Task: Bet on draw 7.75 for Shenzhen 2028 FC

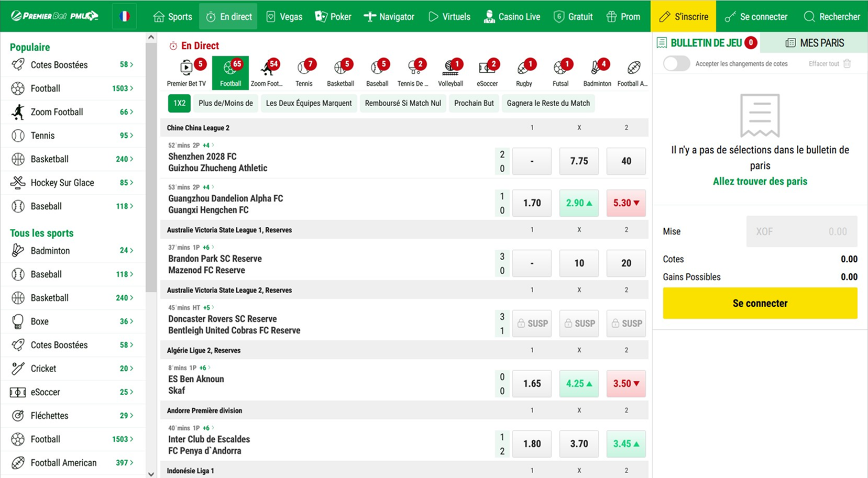Action: tap(579, 161)
